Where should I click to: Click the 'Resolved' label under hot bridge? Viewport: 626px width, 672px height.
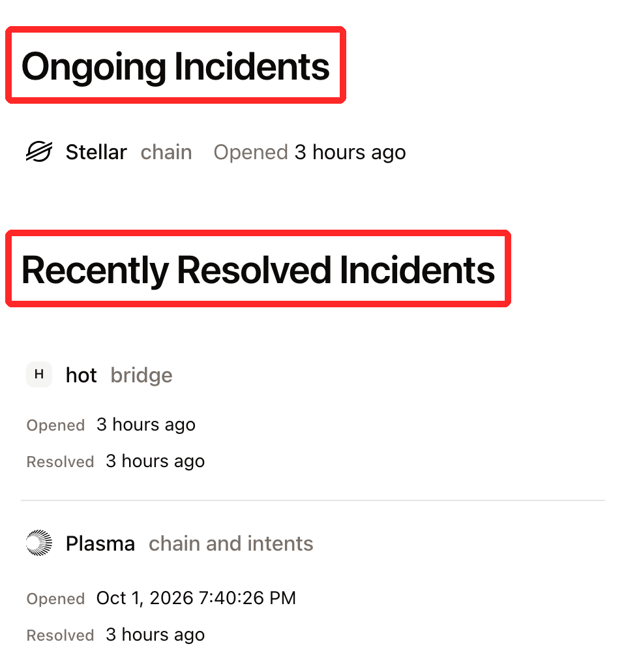[61, 461]
